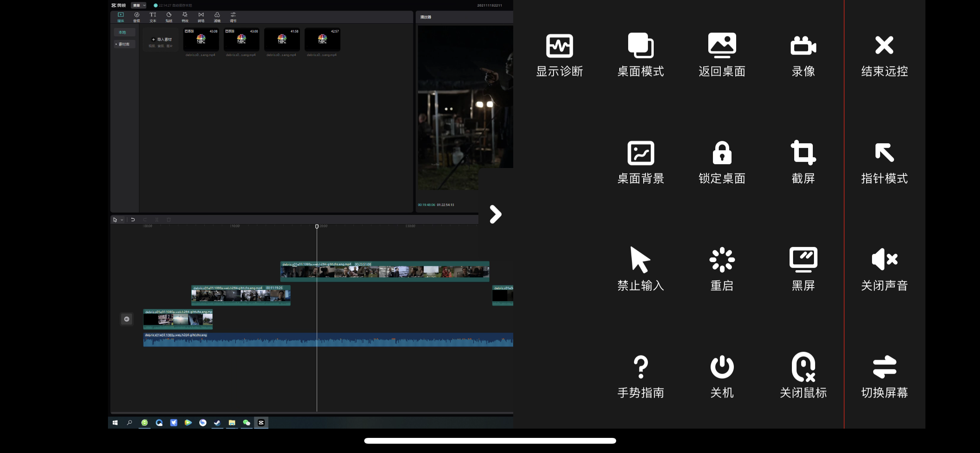Open the 菜单 dropdown in 剪映

click(139, 5)
